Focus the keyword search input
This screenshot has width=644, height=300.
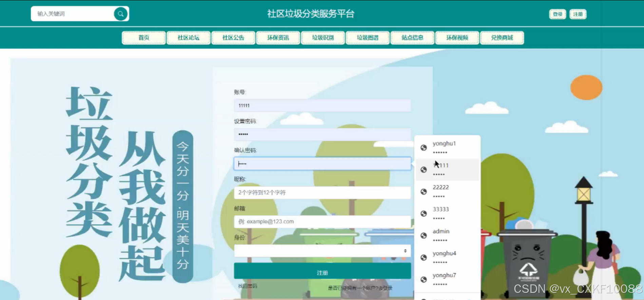click(x=73, y=14)
